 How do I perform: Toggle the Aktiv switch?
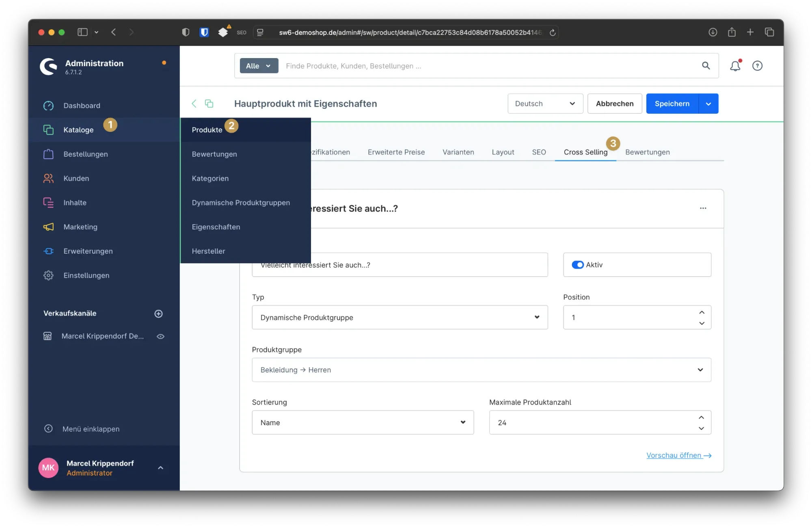[577, 265]
